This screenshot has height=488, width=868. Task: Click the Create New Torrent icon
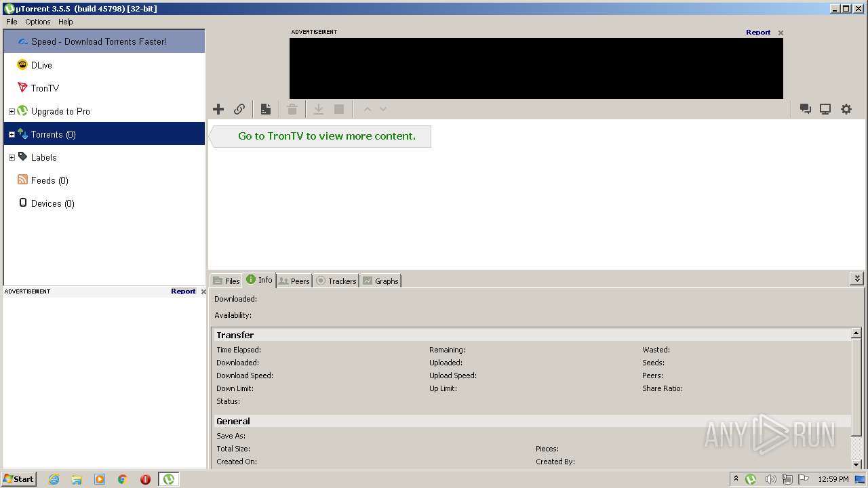click(x=266, y=109)
